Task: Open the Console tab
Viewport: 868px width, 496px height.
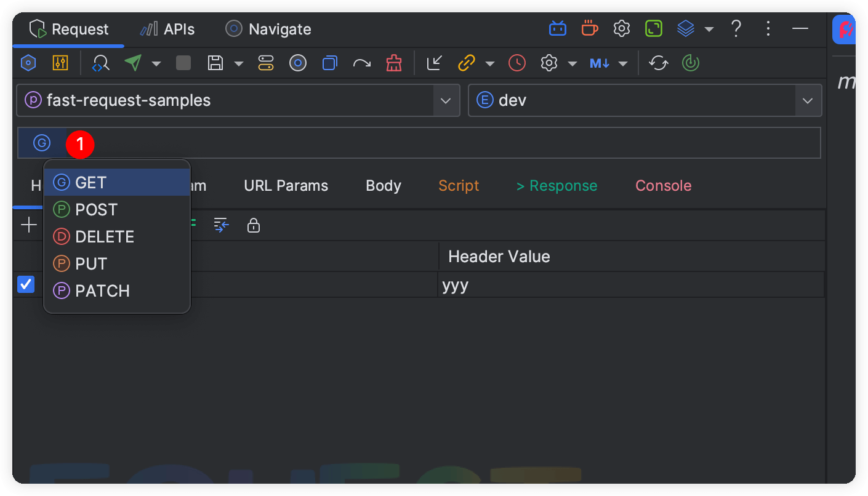Action: (663, 186)
